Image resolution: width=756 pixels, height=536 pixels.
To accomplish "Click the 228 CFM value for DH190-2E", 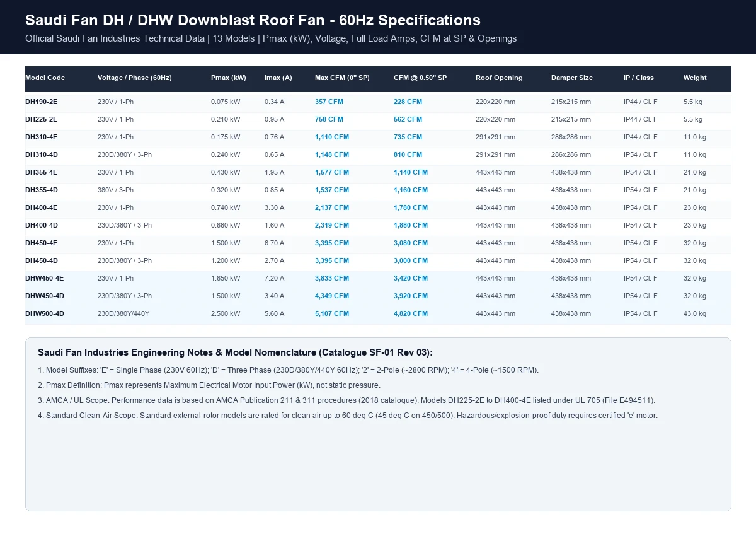I will click(x=408, y=102).
